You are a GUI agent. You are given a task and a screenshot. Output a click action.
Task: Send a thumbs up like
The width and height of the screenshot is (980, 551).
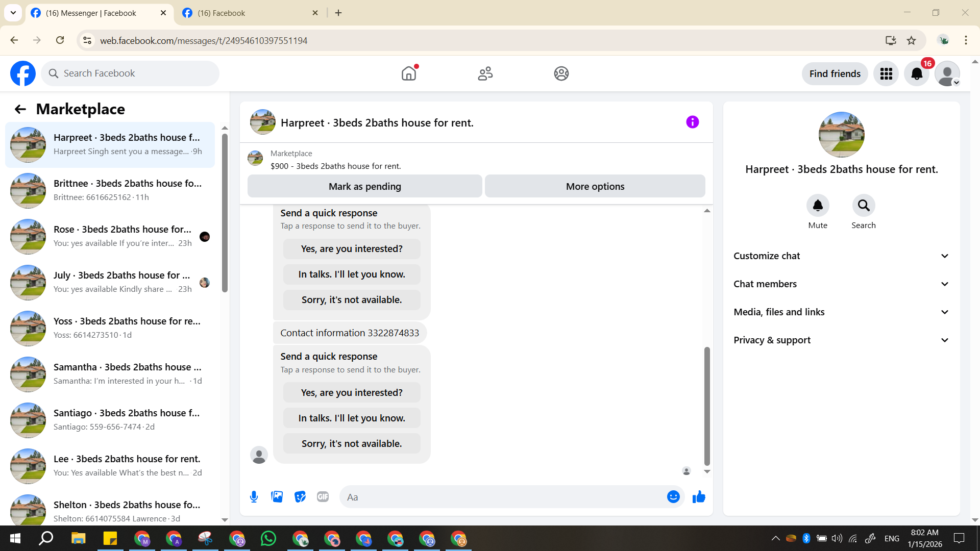699,497
